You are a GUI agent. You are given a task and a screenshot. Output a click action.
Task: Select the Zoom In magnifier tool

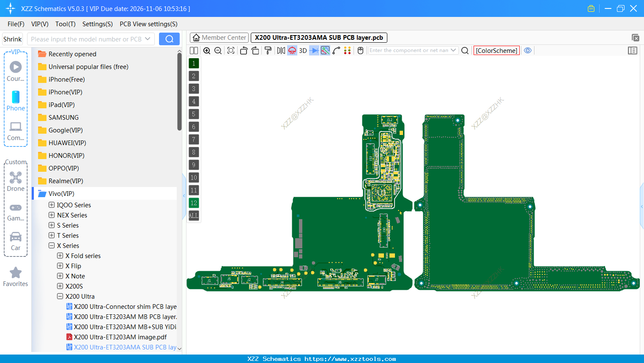pos(207,50)
